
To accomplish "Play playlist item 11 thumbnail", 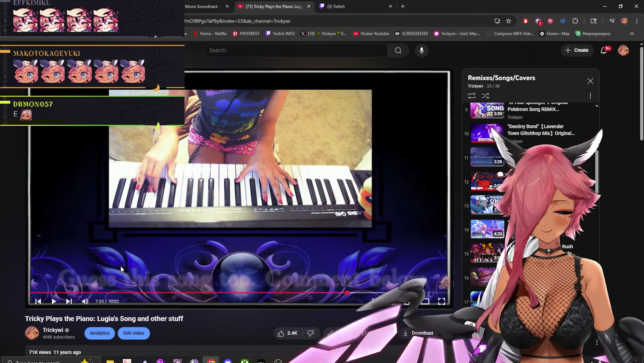I will click(487, 157).
